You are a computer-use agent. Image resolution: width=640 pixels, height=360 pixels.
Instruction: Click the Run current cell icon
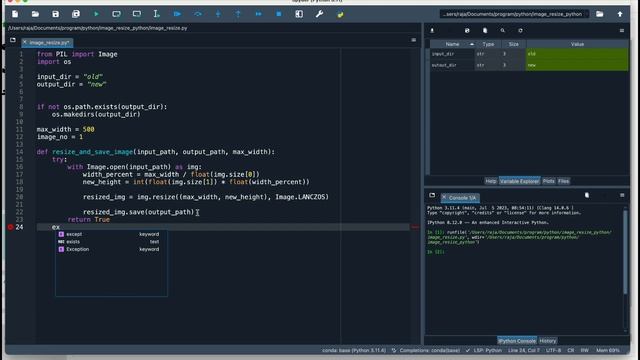[116, 14]
